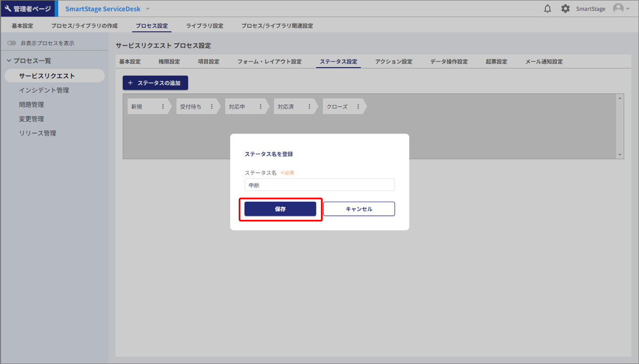Viewport: 639px width, 364px height.
Task: Toggle 非表示プロセスを表示 switch
Action: [12, 43]
